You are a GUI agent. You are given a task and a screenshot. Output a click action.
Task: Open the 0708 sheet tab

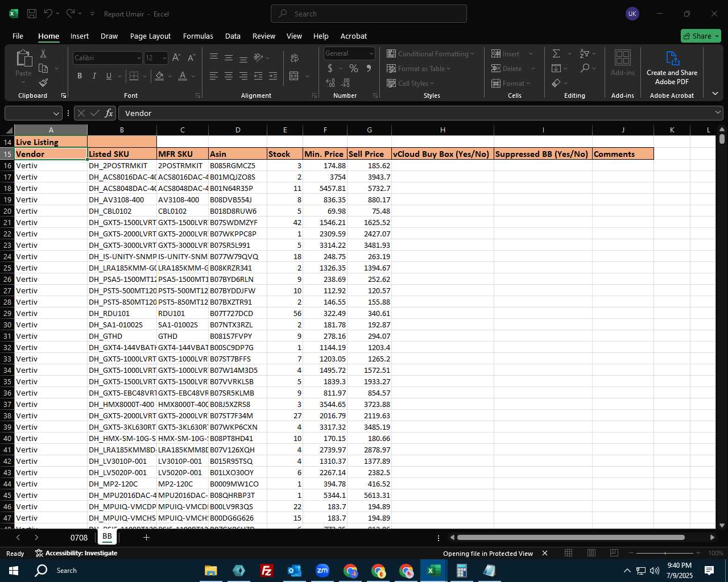(x=79, y=537)
